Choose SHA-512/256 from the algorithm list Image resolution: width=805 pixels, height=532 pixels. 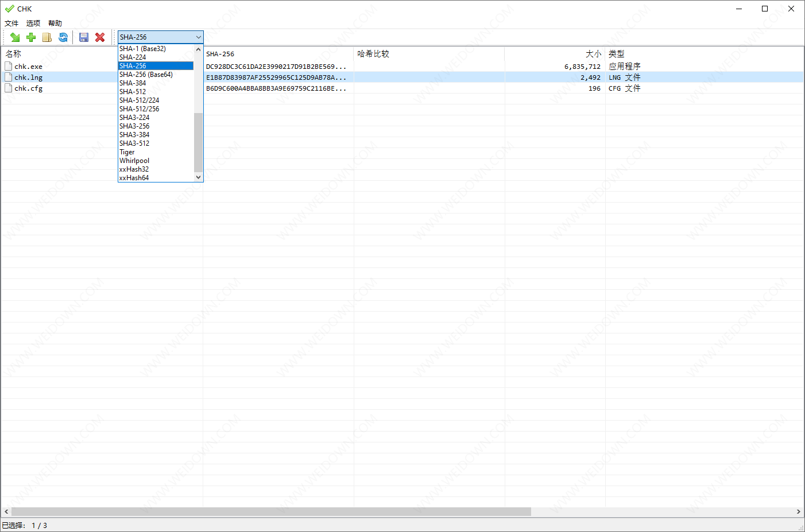[156, 109]
